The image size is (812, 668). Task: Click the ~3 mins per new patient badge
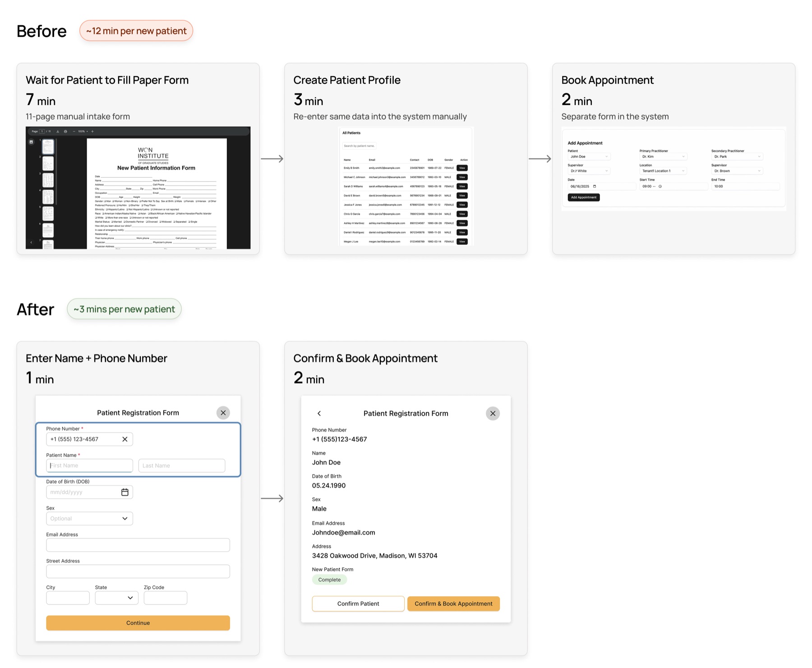click(x=124, y=309)
